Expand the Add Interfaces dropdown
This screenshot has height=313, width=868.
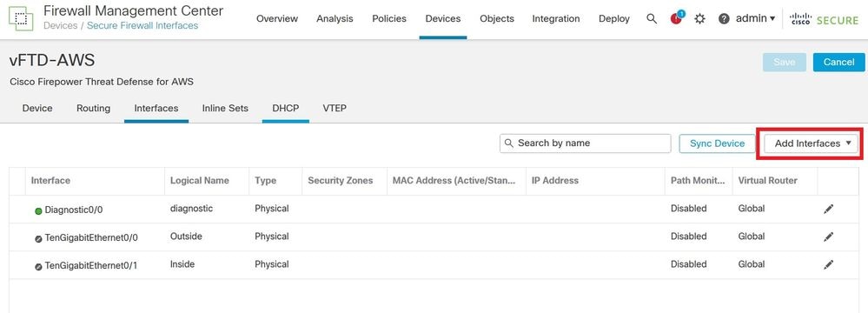point(811,143)
